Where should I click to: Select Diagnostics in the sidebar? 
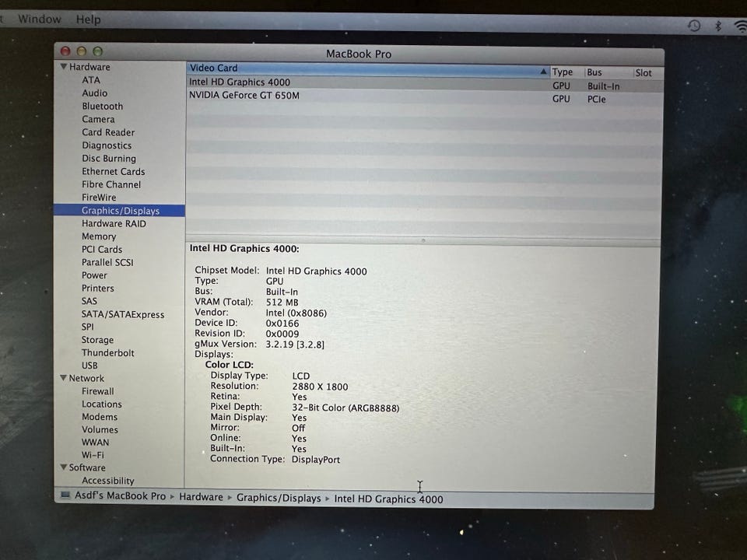point(107,145)
